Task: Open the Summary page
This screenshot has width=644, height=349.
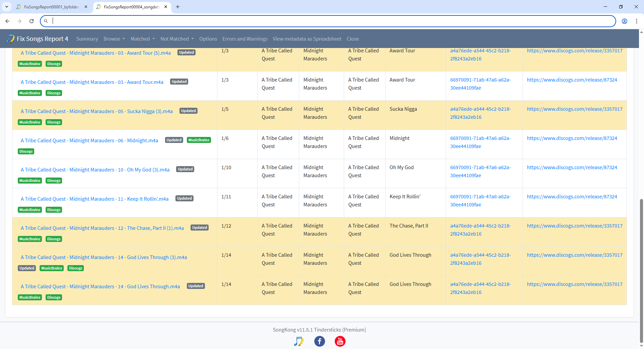Action: (87, 39)
